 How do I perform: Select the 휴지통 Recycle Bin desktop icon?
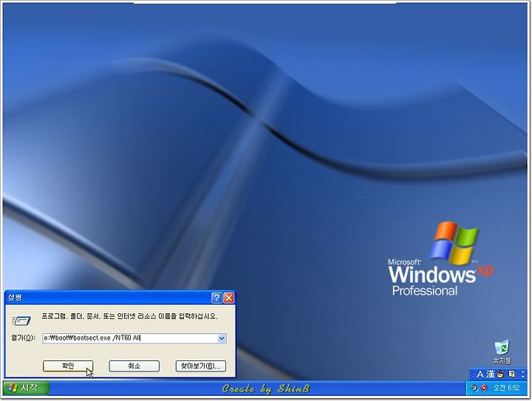502,352
